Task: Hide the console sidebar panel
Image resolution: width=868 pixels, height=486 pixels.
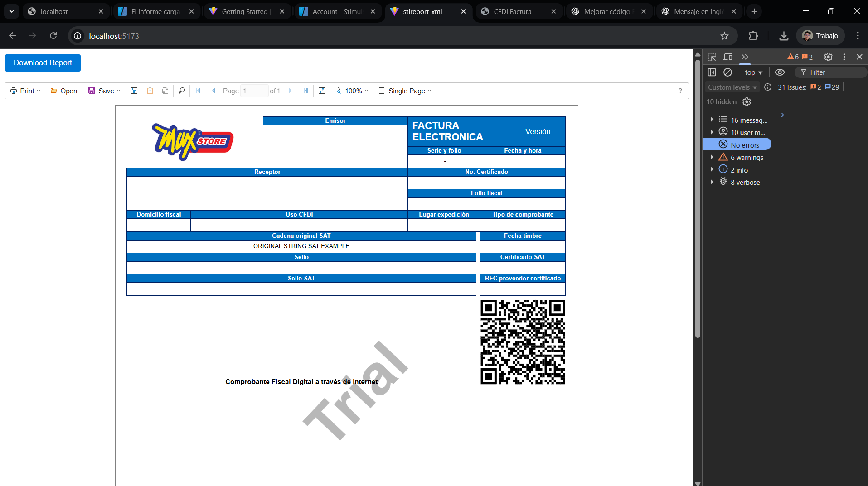Action: (712, 72)
